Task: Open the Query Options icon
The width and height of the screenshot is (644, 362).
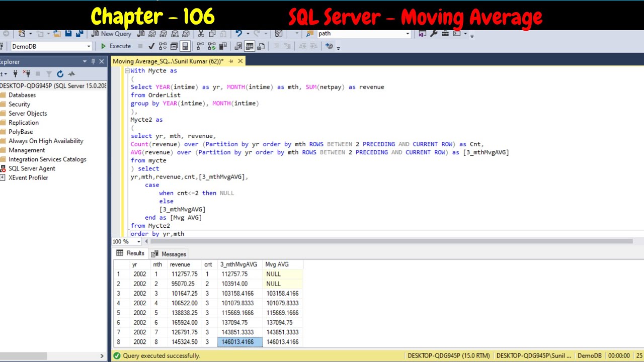Action: click(x=174, y=46)
